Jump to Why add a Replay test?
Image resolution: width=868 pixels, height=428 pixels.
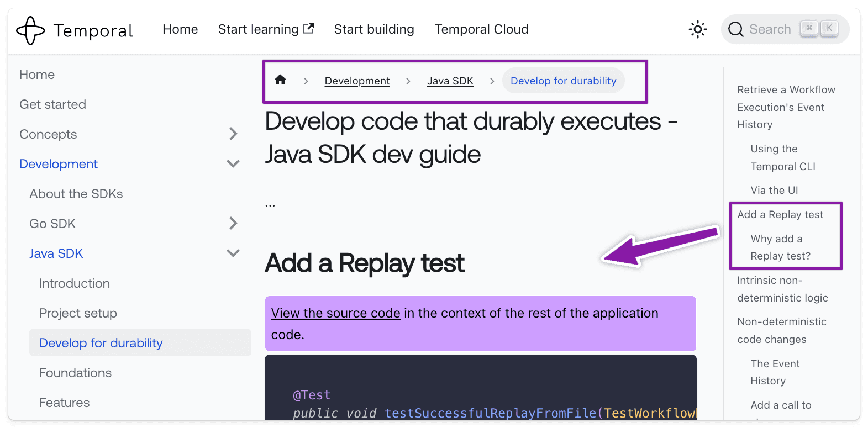(780, 247)
